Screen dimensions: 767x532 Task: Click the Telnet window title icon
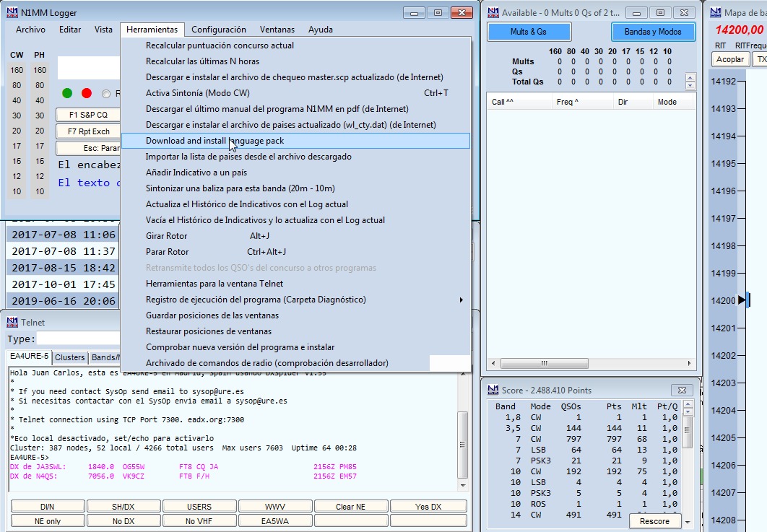(x=12, y=322)
